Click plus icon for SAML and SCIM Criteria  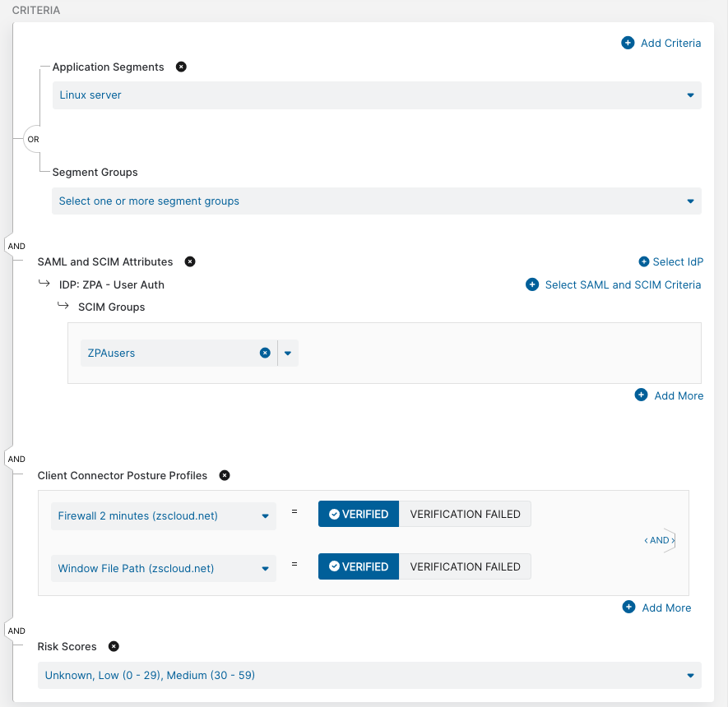click(x=532, y=284)
